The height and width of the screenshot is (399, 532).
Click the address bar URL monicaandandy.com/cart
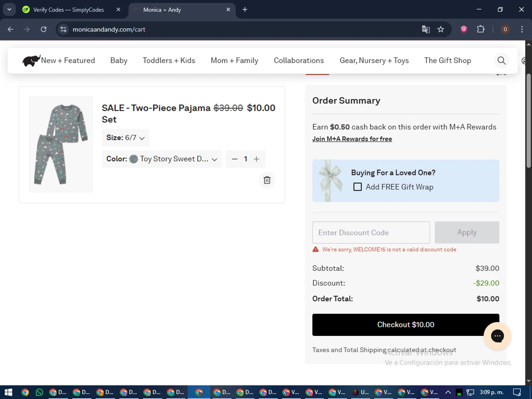[109, 29]
